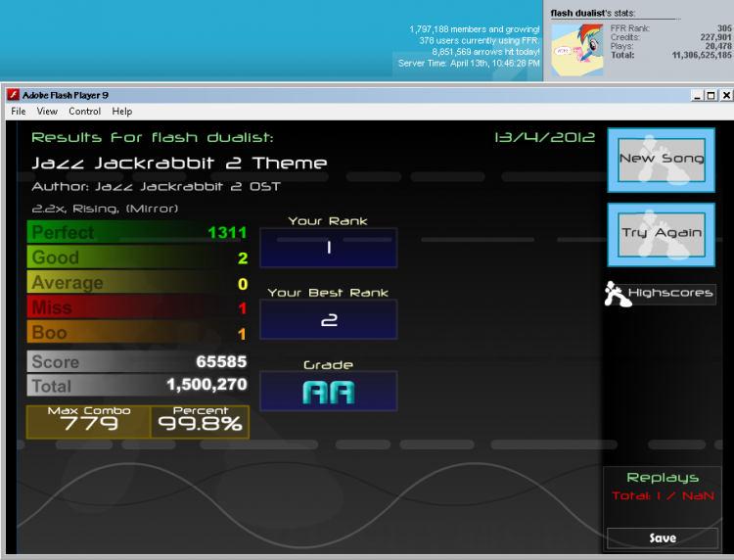
Task: Open the View menu
Action: tap(47, 112)
